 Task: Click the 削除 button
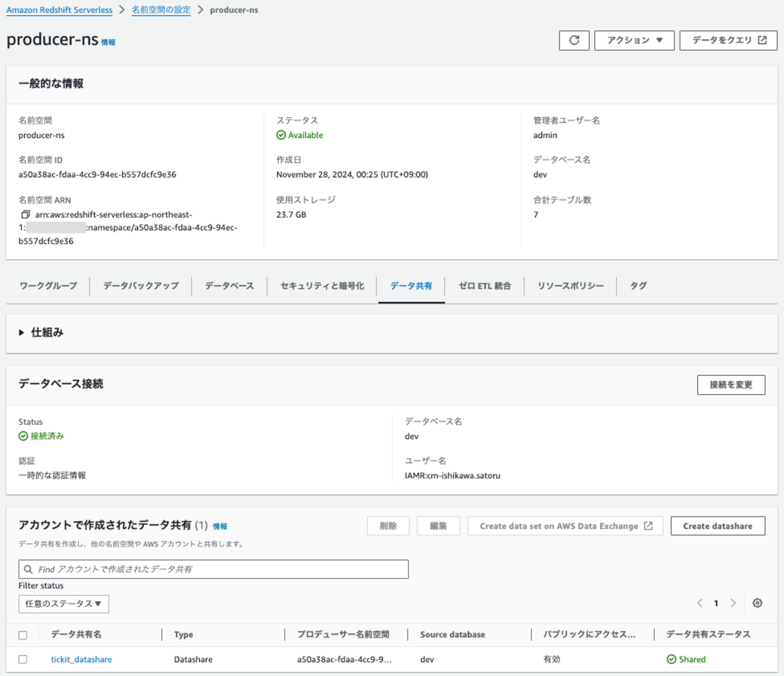tap(388, 526)
